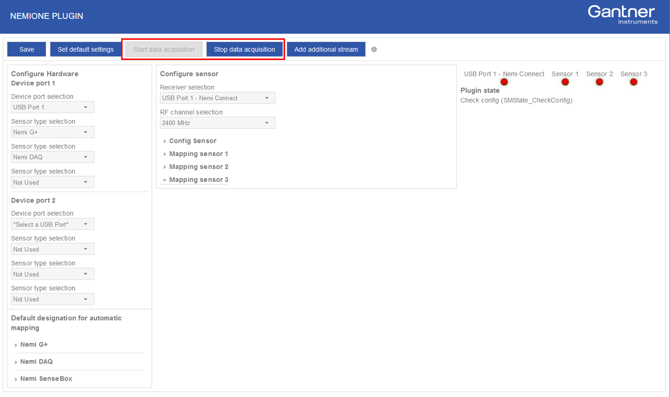Click the red USB Port 1 Nemi Connect status indicator
This screenshot has width=670, height=397.
click(x=504, y=82)
